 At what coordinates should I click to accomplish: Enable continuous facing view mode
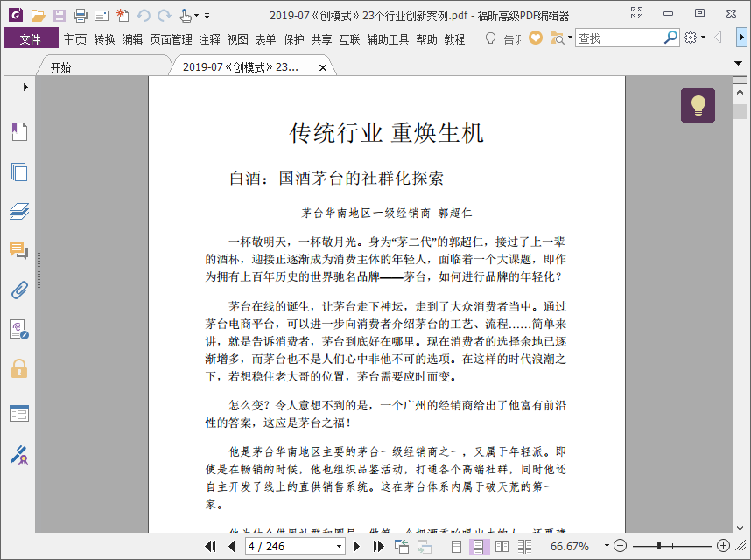click(524, 546)
